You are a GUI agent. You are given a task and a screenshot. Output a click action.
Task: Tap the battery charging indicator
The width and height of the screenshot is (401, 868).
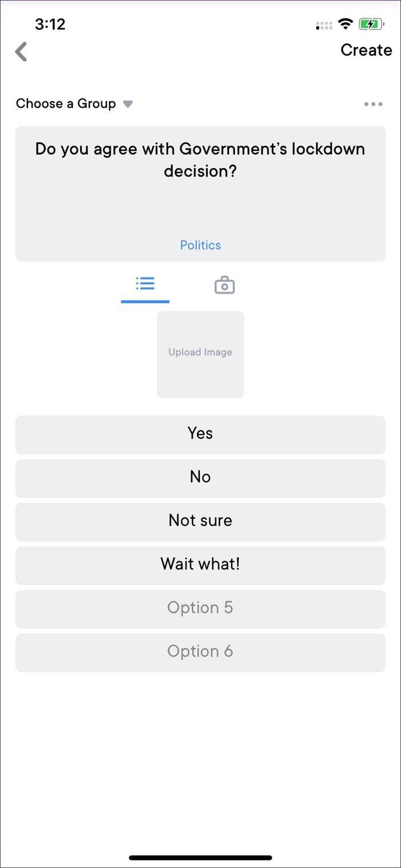tap(372, 24)
